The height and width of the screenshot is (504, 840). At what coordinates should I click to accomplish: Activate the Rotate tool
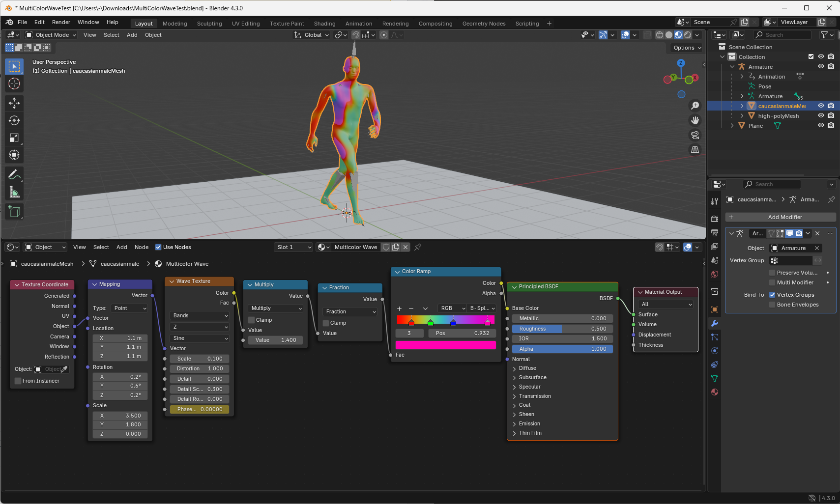click(14, 120)
